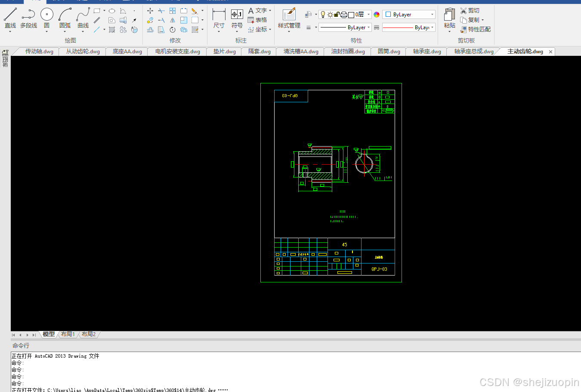Expand the 文字 dropdown arrow
This screenshot has width=581, height=392.
coord(270,11)
